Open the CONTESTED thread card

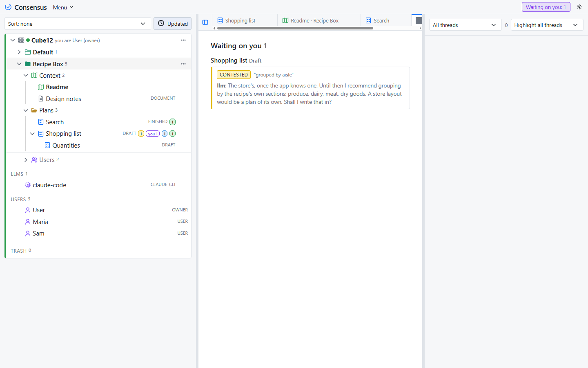coord(310,88)
